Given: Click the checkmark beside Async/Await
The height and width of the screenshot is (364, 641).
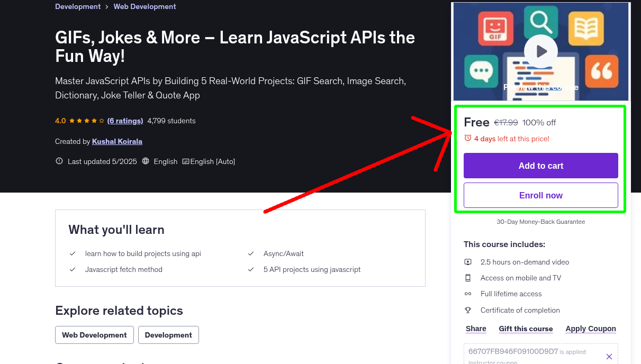Looking at the screenshot, I should tap(250, 253).
